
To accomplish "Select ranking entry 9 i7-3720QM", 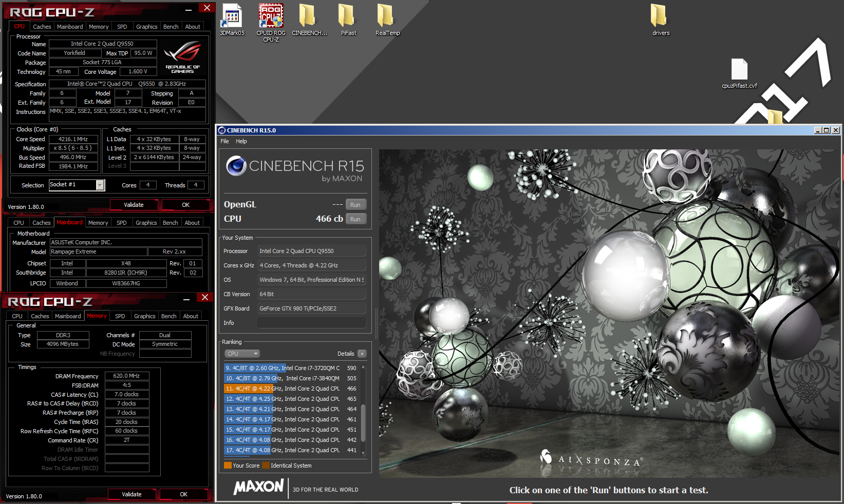I will pos(290,368).
